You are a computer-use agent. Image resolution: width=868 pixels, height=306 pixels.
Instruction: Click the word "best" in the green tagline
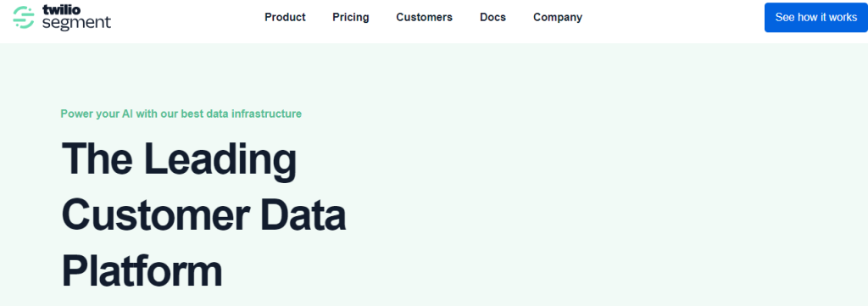192,114
